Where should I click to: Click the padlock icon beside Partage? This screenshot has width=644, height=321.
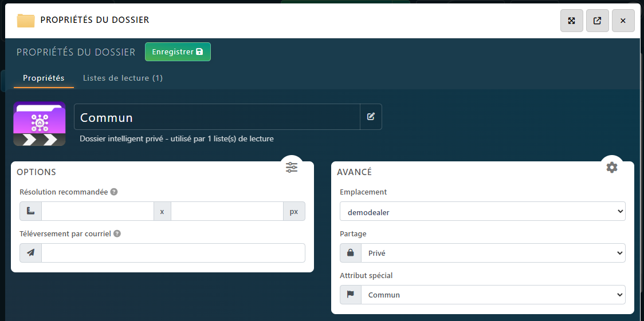351,253
